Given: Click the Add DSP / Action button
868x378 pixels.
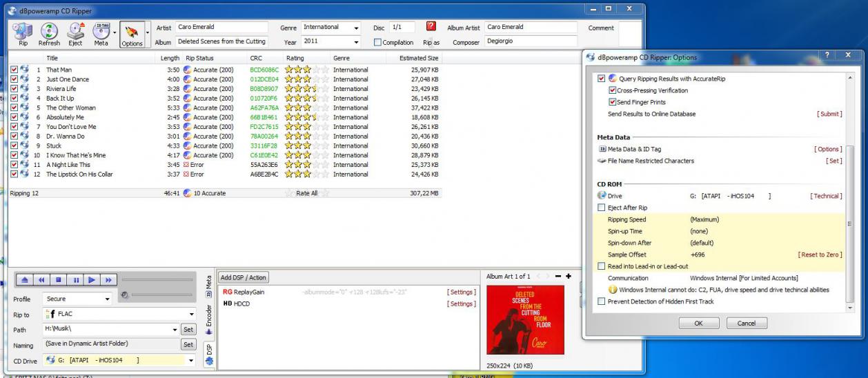Looking at the screenshot, I should 243,277.
